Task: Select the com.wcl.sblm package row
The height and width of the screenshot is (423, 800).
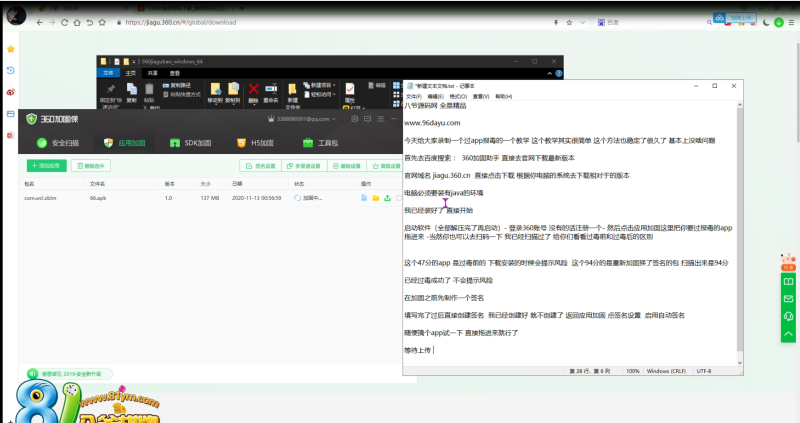Action: click(211, 198)
